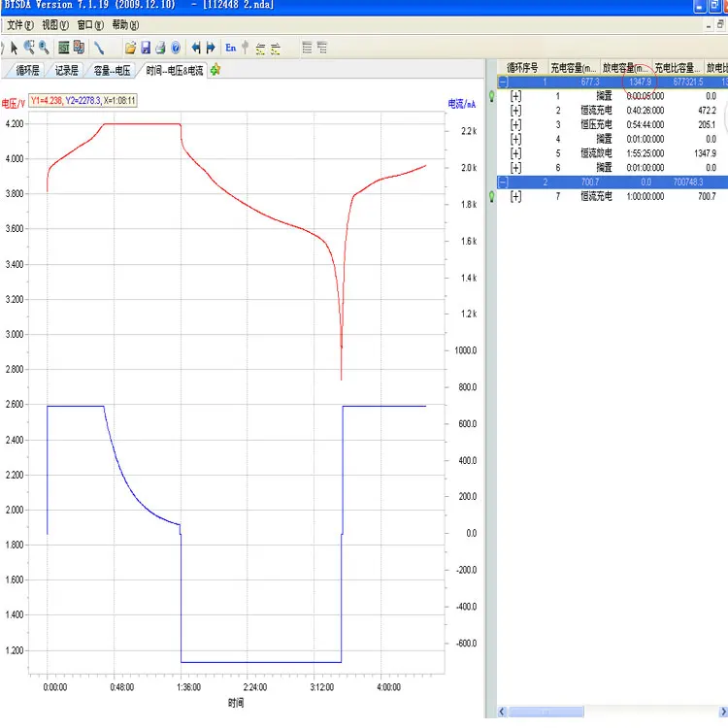Viewport: 728px width, 728px height.
Task: Click the 循环序号 column header
Action: tap(522, 68)
